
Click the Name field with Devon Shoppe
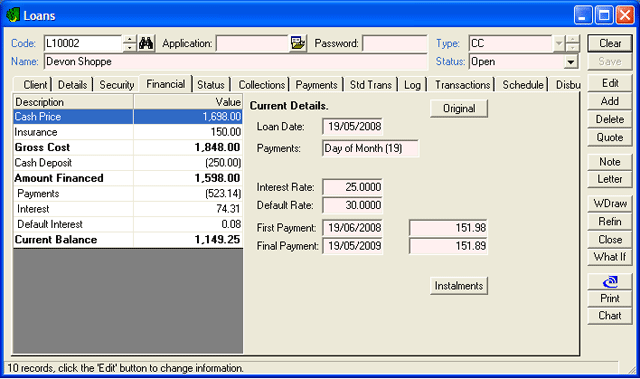(236, 62)
